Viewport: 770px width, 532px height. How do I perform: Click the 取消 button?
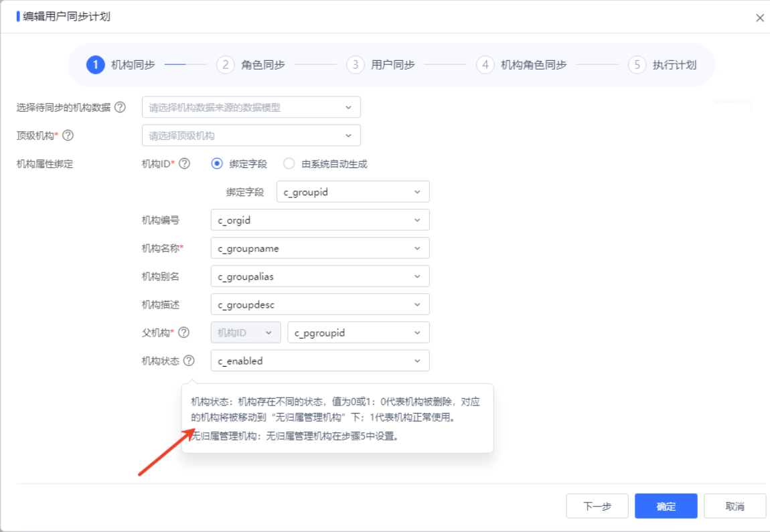click(x=735, y=506)
